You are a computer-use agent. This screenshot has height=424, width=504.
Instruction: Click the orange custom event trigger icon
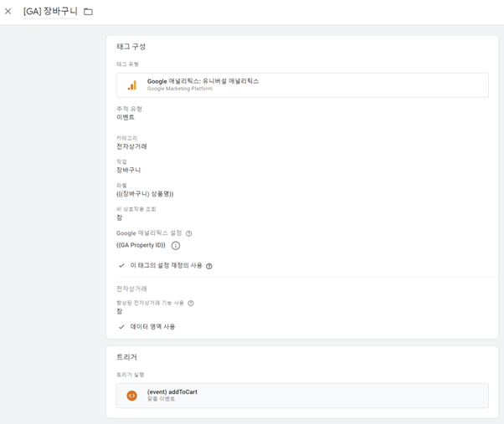[131, 396]
